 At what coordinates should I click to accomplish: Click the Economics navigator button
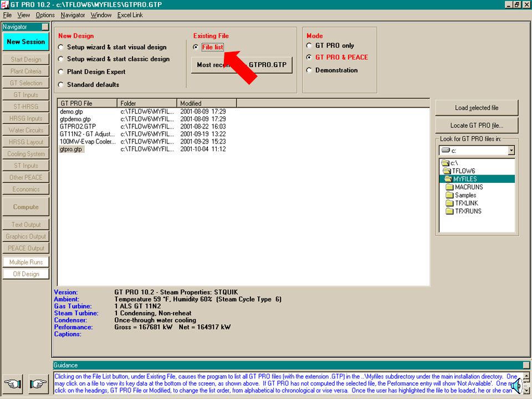[x=26, y=190]
